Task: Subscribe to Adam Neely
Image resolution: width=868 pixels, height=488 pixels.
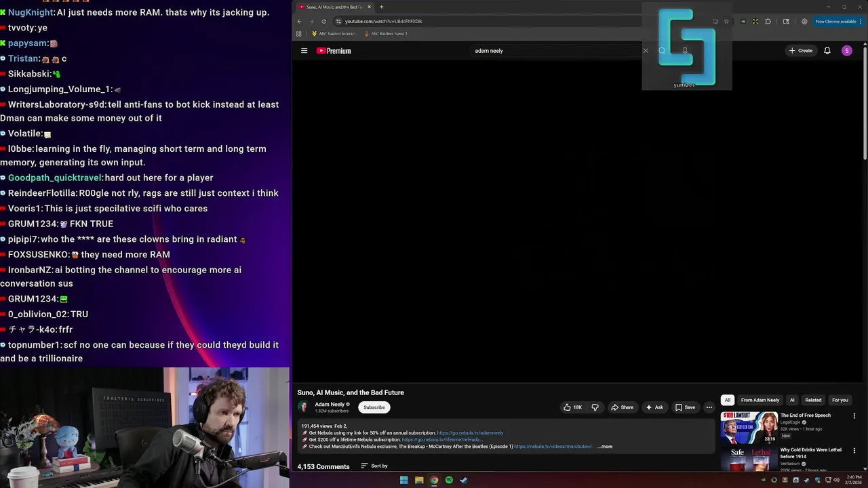Action: [x=374, y=407]
